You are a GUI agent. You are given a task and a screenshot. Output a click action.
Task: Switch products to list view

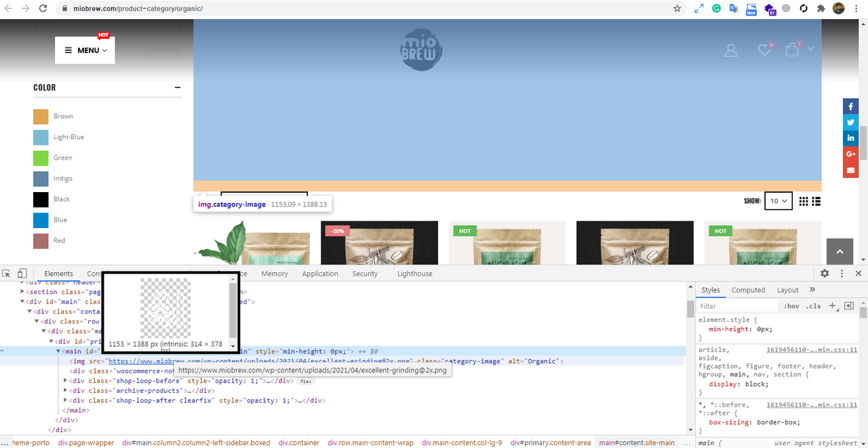pyautogui.click(x=816, y=201)
